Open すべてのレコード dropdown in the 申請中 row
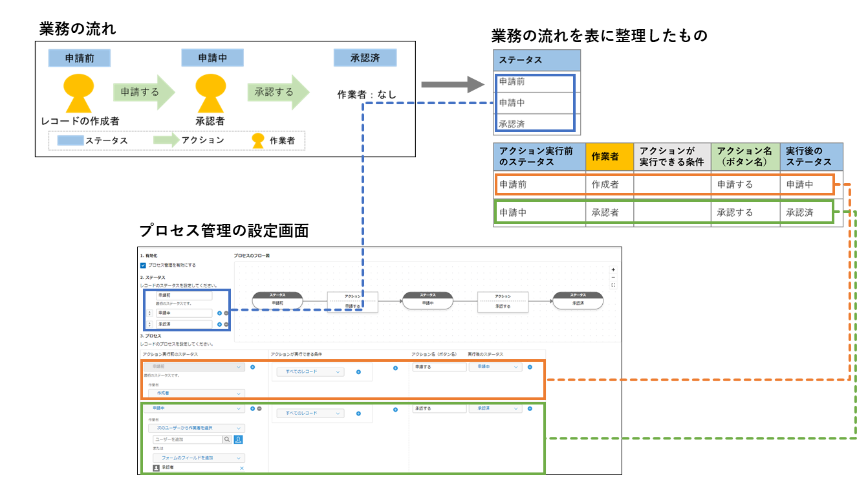 (310, 414)
